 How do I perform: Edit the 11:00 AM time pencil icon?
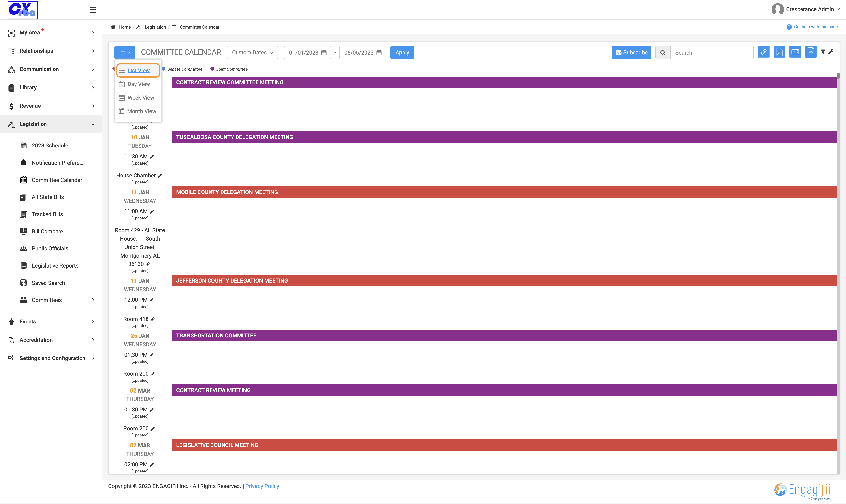coord(152,212)
